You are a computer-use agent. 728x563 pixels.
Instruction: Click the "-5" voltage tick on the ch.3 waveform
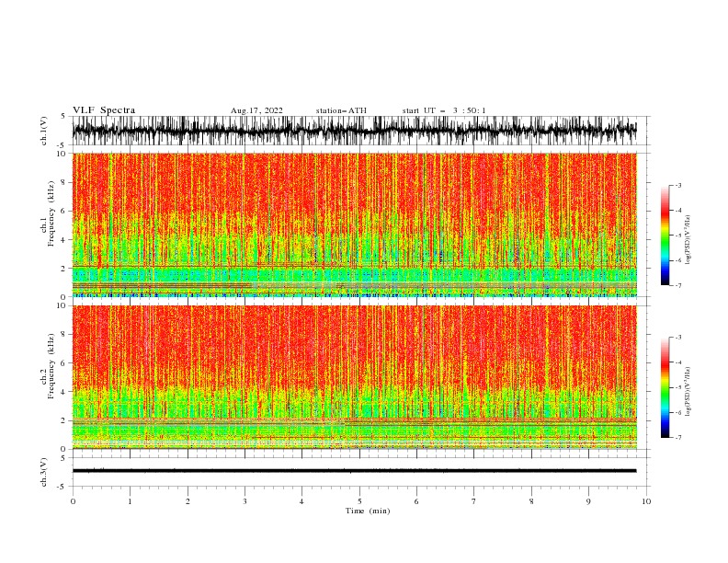pos(62,487)
